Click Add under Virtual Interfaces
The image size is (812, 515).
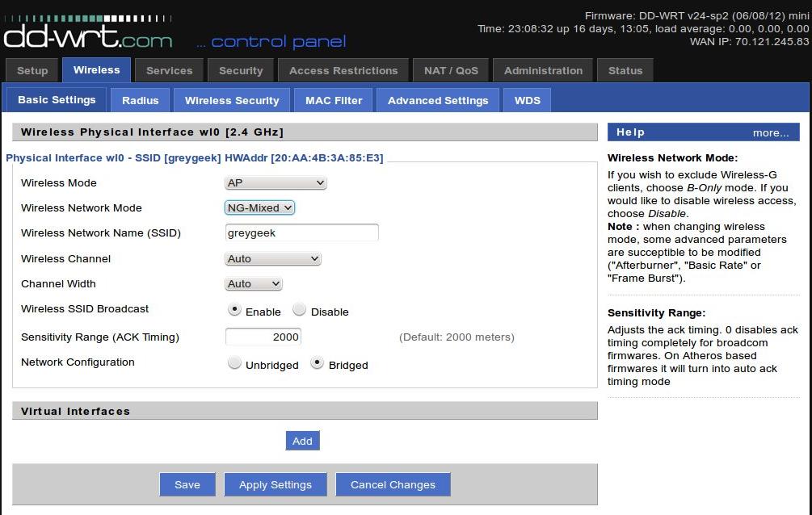[x=302, y=441]
